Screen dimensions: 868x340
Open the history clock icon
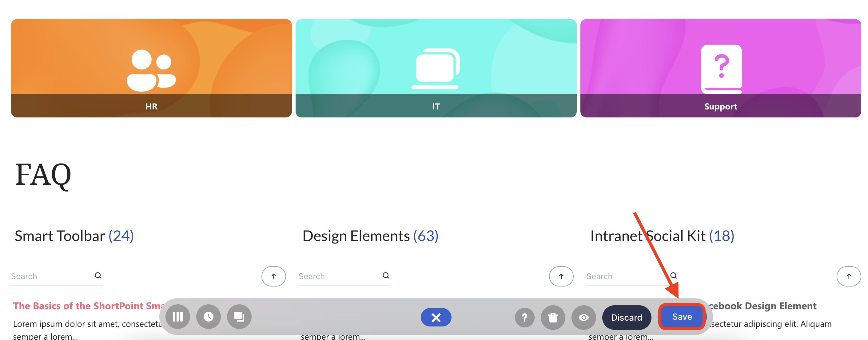click(208, 316)
